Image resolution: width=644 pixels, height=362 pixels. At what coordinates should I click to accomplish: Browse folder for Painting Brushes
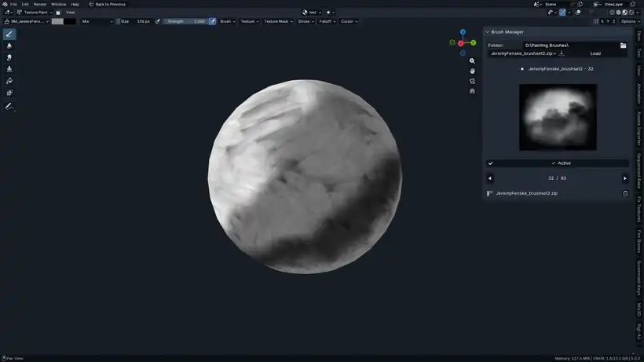623,46
